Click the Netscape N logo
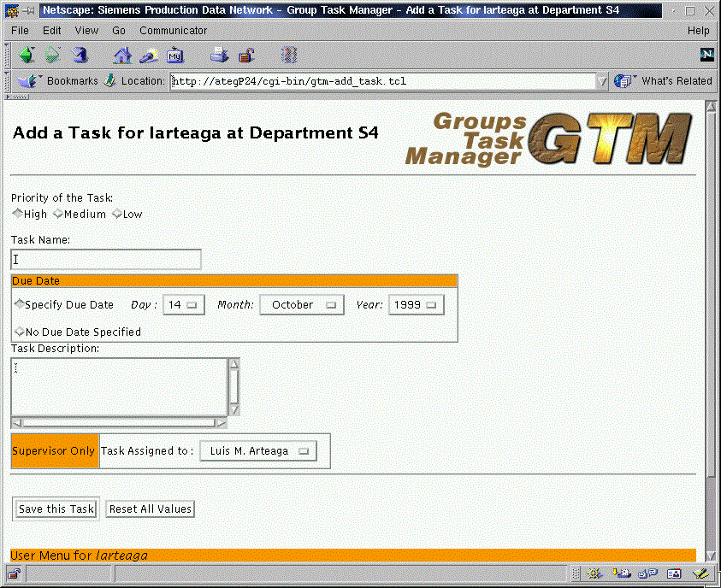The image size is (721, 588). (x=706, y=55)
